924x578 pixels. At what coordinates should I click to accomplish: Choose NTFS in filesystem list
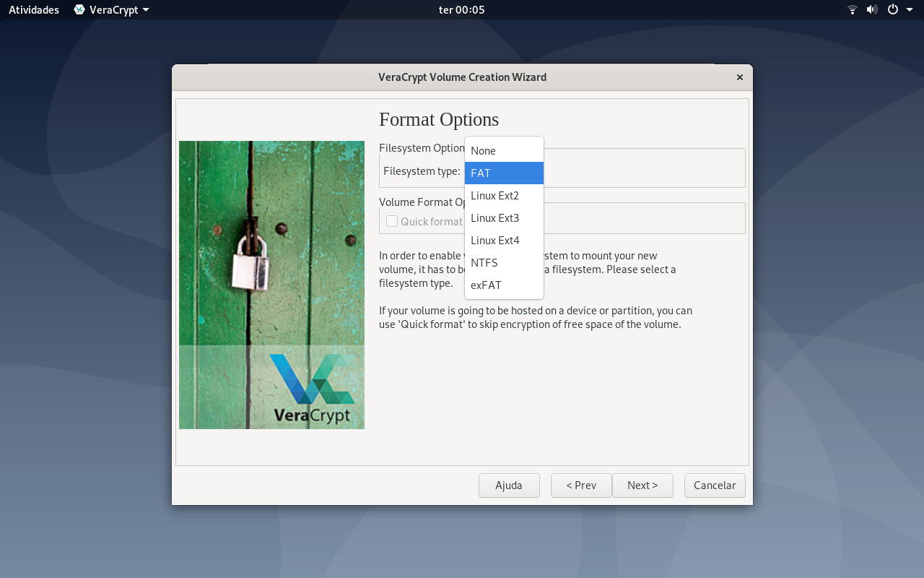click(504, 262)
